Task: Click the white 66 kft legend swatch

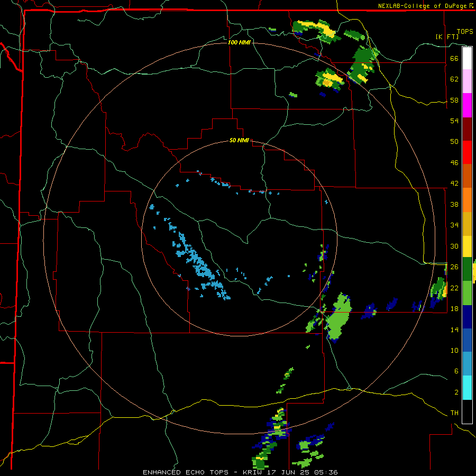Action: coord(467,58)
